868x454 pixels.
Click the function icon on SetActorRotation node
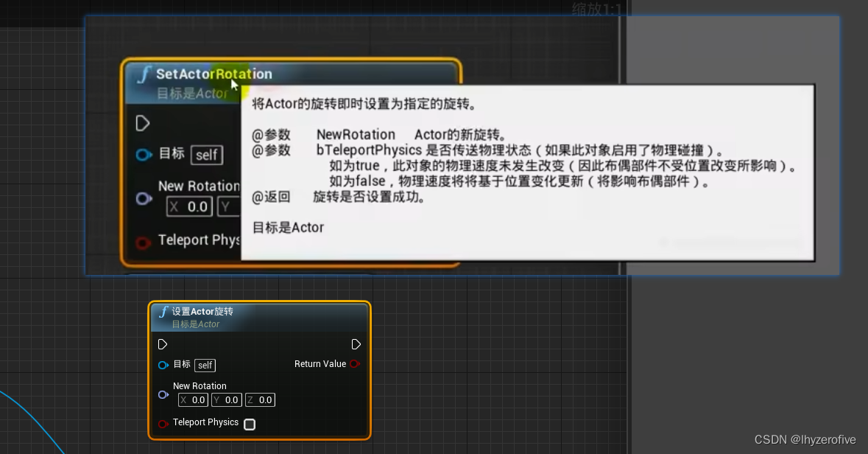tap(144, 74)
